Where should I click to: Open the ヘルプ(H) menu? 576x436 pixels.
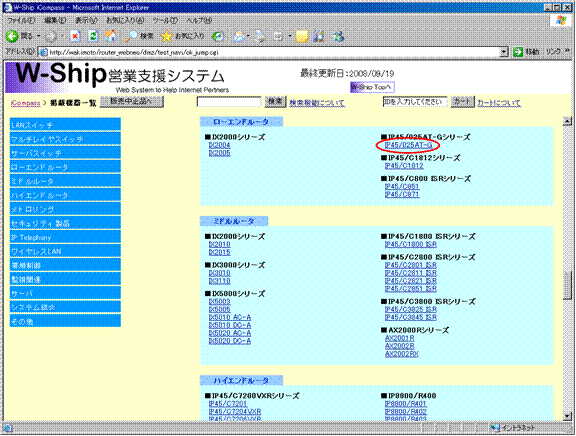tap(199, 21)
